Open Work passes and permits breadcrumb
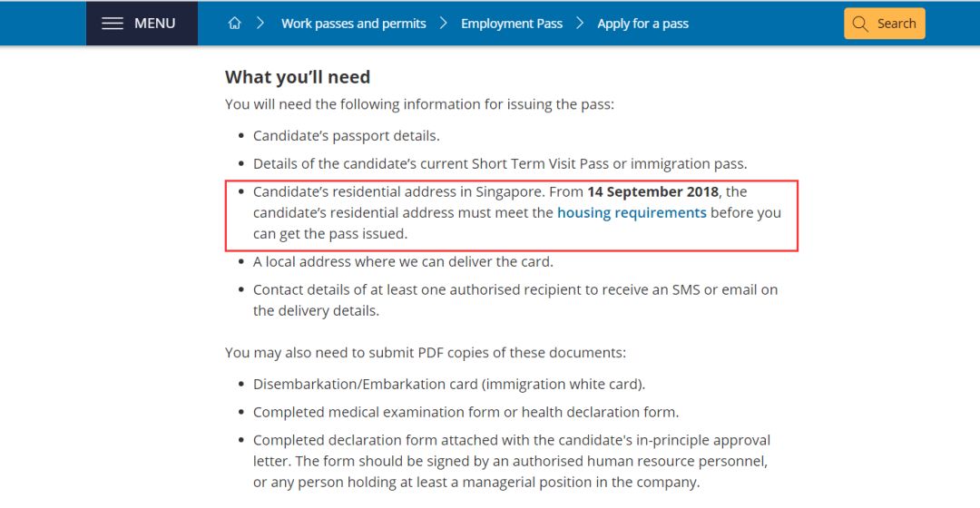 coord(353,24)
